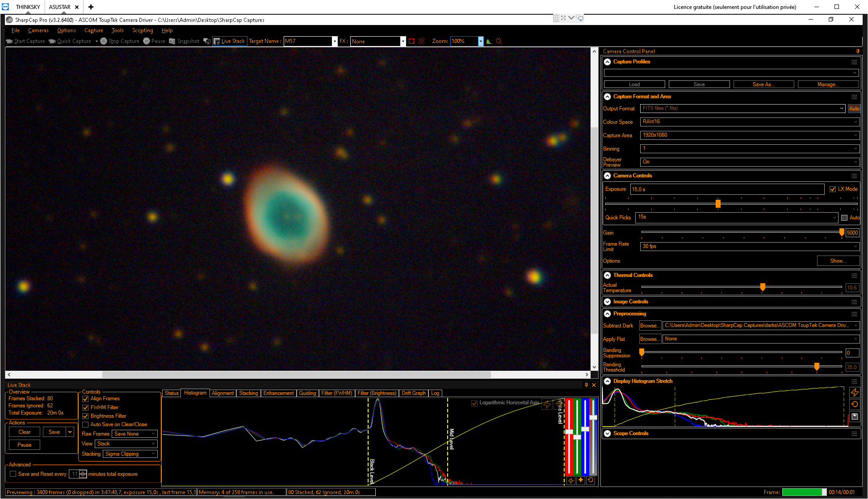Click the Live Stack toolbar button

click(230, 41)
